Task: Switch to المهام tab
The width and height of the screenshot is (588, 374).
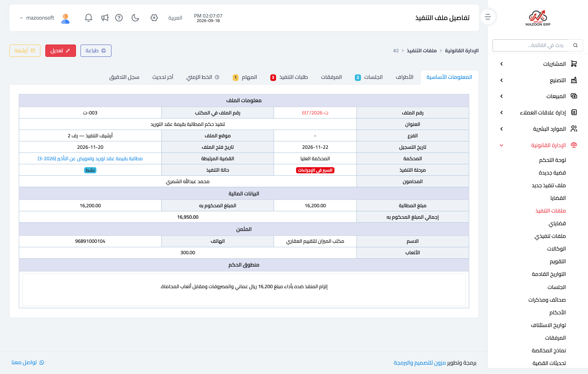Action: [x=245, y=77]
